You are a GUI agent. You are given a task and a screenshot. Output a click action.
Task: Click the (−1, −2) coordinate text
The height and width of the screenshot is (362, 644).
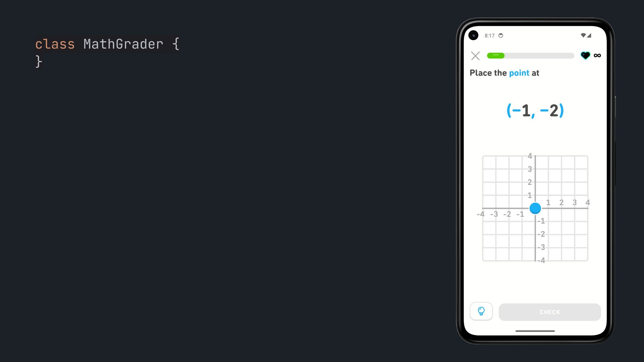(x=535, y=110)
